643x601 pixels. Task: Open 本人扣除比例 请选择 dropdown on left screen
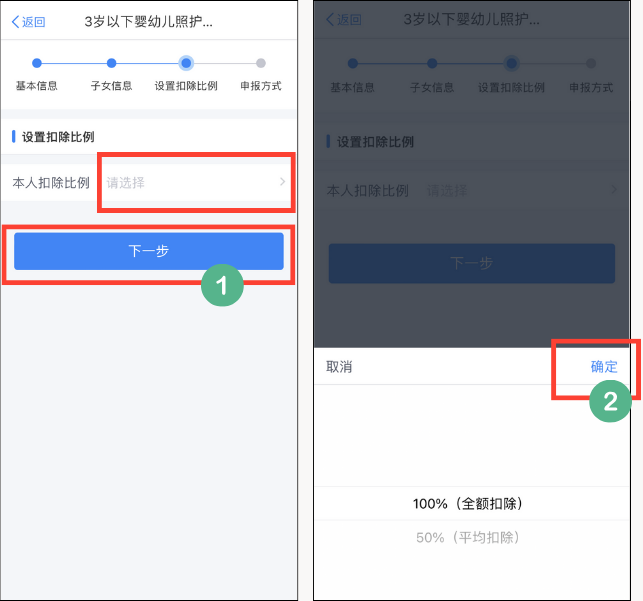[196, 182]
